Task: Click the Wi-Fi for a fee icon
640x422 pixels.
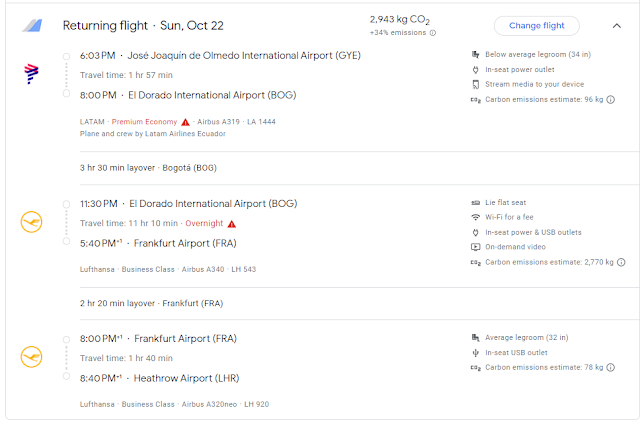Action: click(475, 217)
